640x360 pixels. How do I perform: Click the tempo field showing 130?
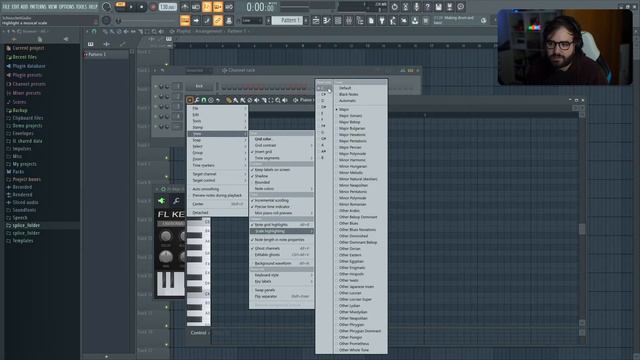[x=168, y=7]
